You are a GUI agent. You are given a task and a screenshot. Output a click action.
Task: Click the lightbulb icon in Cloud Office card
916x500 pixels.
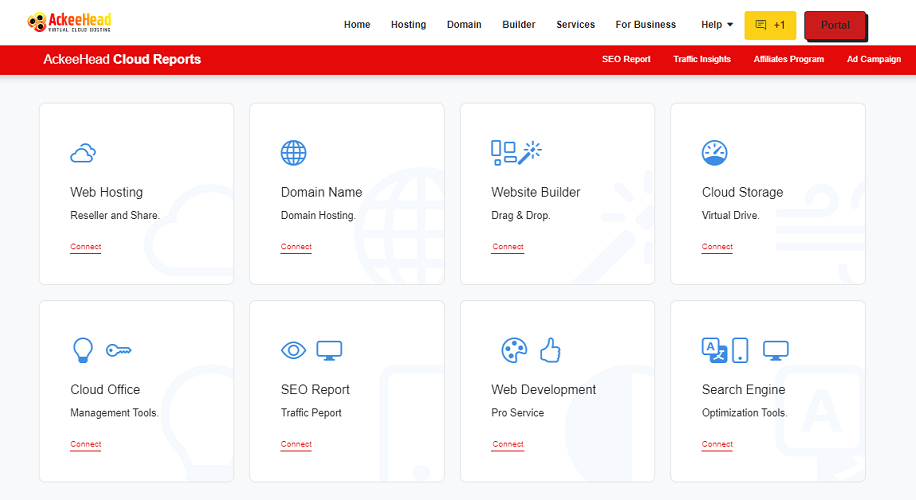pos(83,350)
